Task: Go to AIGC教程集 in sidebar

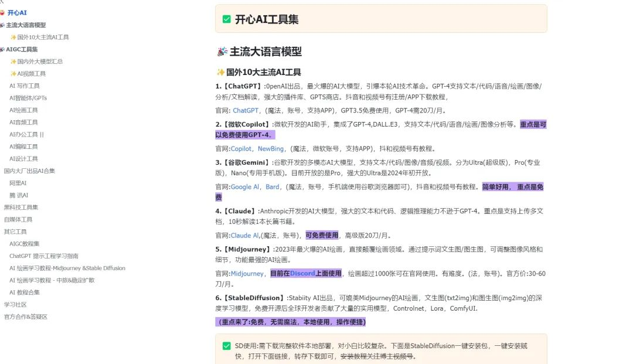Action: point(24,243)
